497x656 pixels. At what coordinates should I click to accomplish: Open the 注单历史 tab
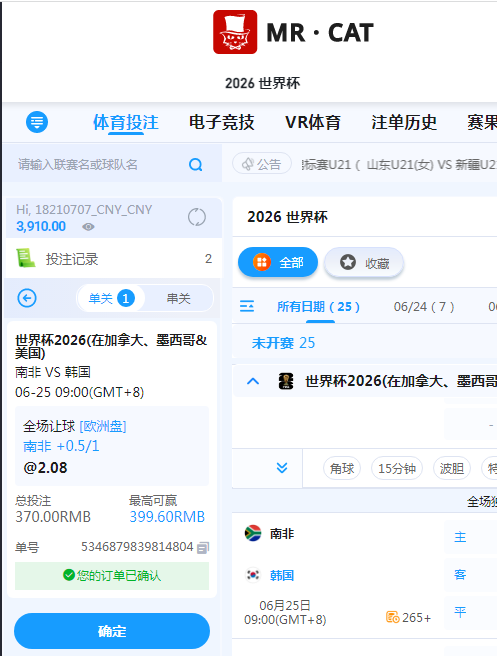coord(404,122)
